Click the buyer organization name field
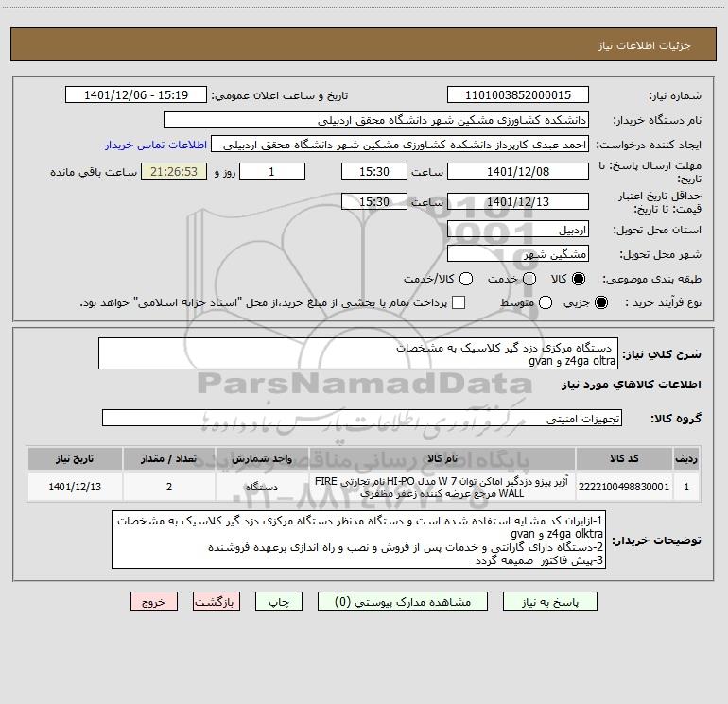Image resolution: width=728 pixels, height=704 pixels. point(376,120)
